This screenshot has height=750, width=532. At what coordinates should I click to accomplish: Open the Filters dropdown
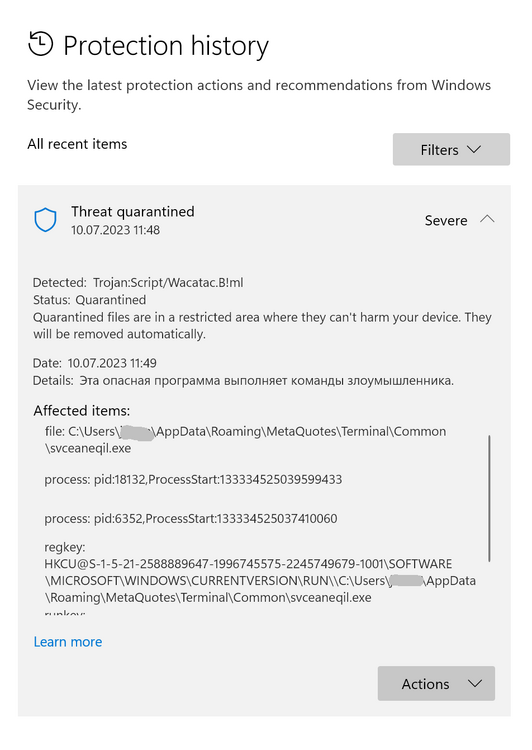coord(451,150)
